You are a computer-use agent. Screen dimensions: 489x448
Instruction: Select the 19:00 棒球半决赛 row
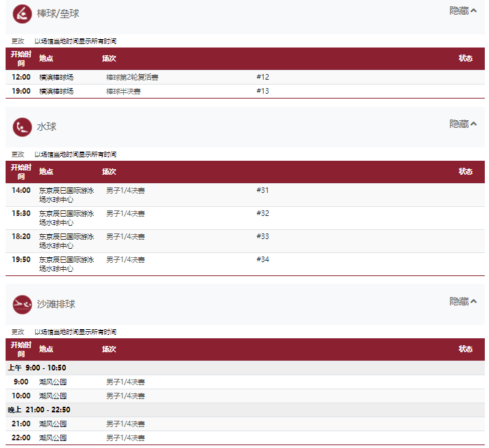click(x=245, y=91)
